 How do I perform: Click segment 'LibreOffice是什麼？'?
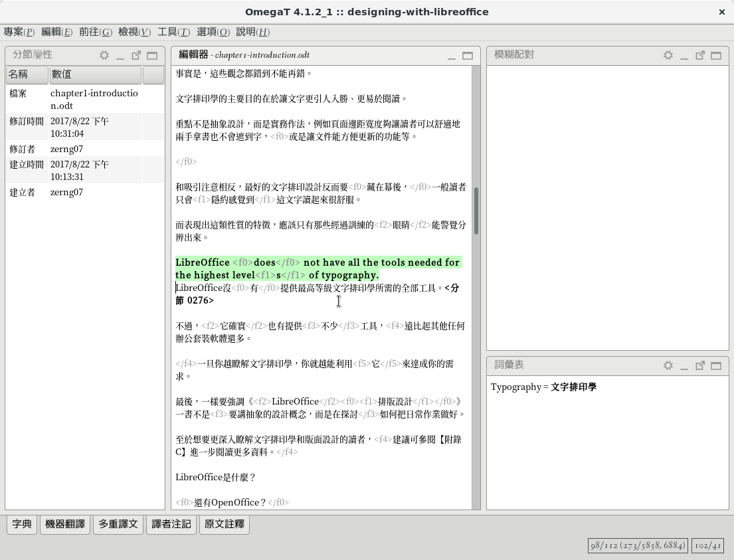point(216,477)
